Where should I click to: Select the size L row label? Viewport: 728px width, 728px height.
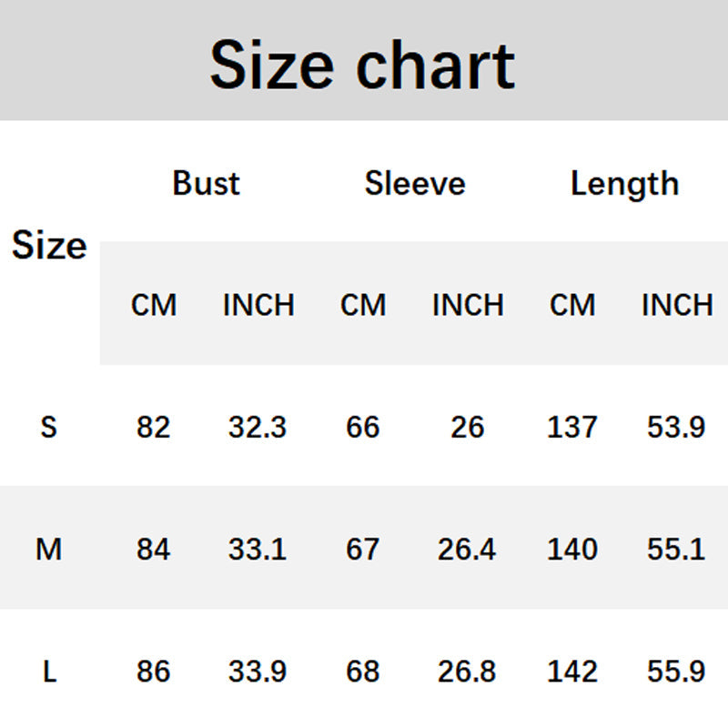49,672
